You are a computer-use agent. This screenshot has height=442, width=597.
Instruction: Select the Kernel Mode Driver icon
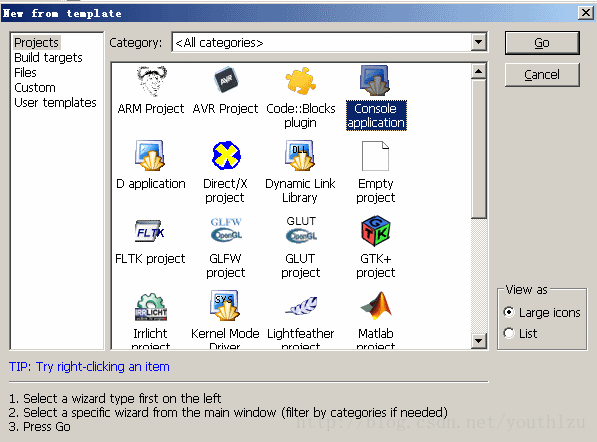pyautogui.click(x=225, y=306)
